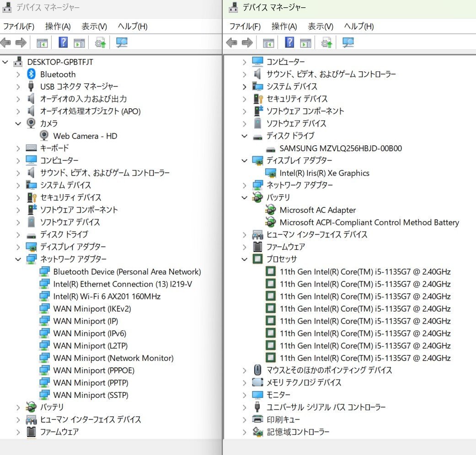Expand キーボード category

point(18,148)
